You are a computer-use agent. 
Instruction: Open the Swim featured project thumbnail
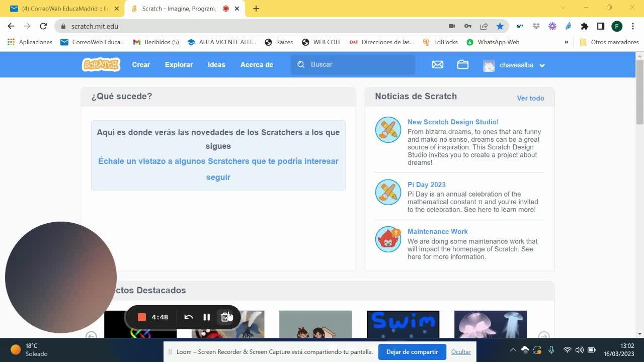403,324
